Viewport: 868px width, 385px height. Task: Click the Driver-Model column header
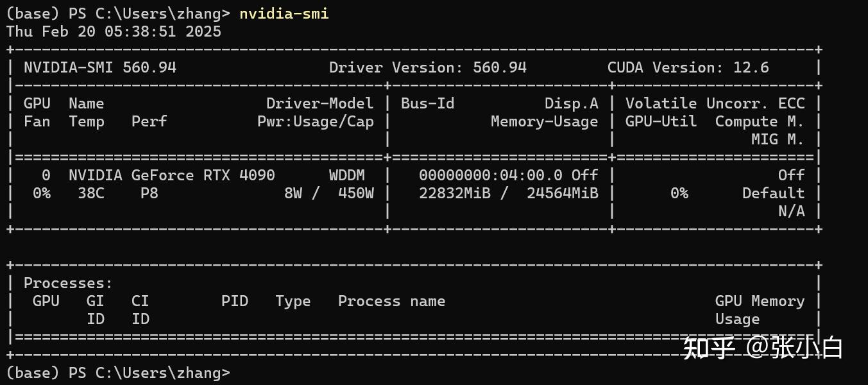319,103
